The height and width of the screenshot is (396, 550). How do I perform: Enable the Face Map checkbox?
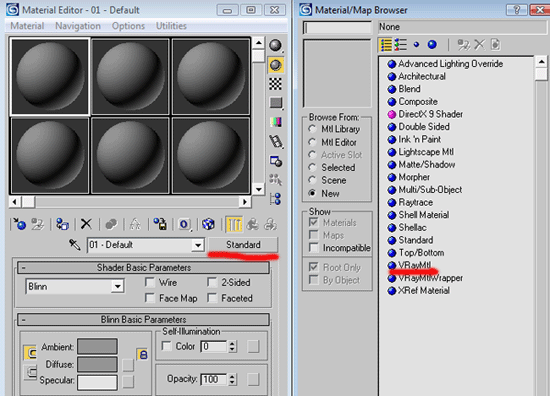[150, 298]
